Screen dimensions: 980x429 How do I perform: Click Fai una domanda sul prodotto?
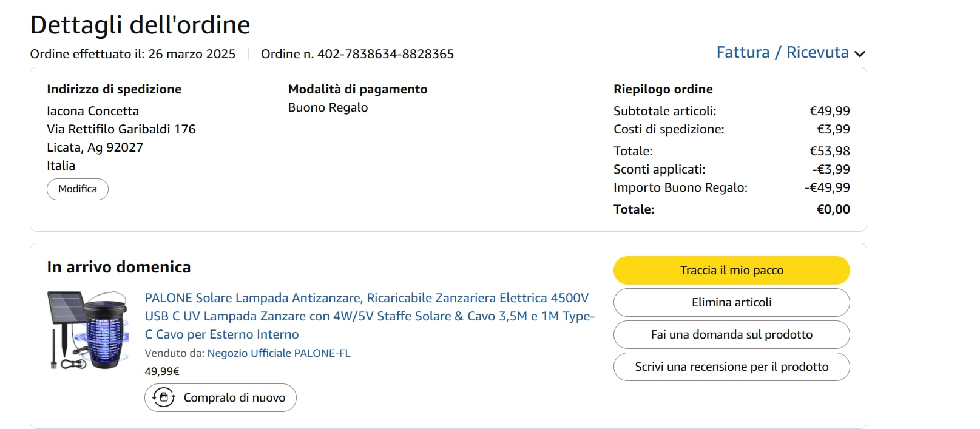coord(731,334)
